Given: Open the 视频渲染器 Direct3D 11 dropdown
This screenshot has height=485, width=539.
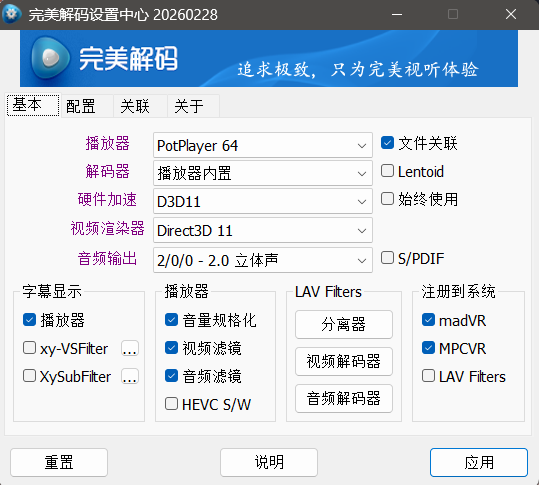Looking at the screenshot, I should (263, 230).
